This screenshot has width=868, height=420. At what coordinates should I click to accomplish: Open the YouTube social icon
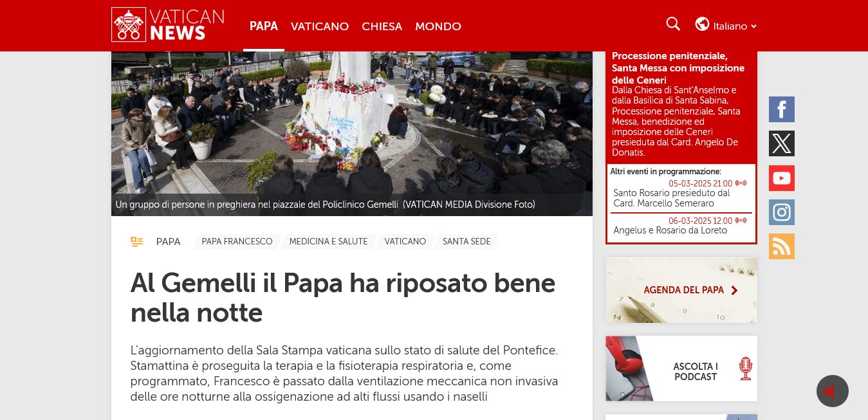(781, 178)
